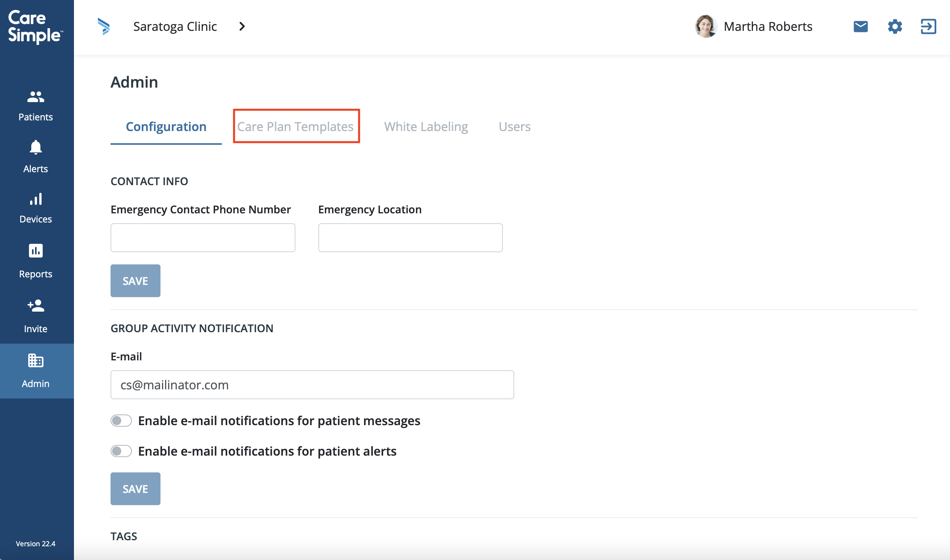Image resolution: width=950 pixels, height=560 pixels.
Task: Open the Patients sidebar icon
Action: click(x=36, y=97)
